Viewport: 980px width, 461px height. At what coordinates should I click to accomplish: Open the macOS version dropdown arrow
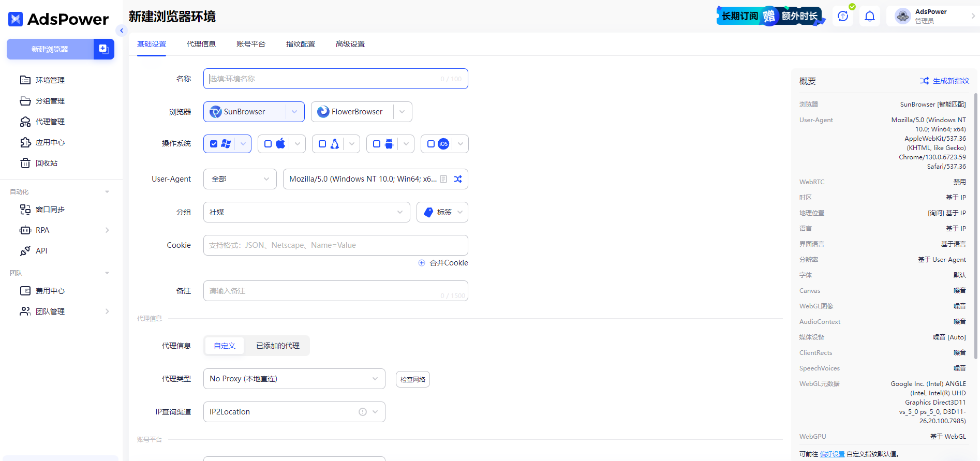click(x=298, y=144)
